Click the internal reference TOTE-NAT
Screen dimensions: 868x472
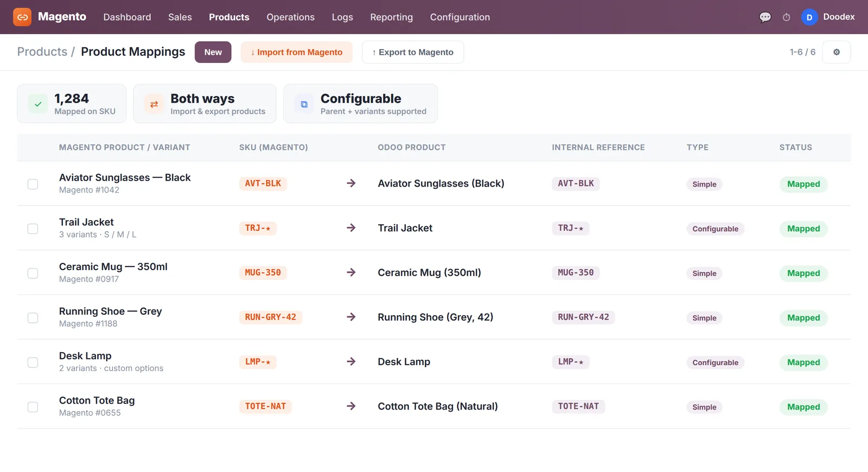pos(578,406)
